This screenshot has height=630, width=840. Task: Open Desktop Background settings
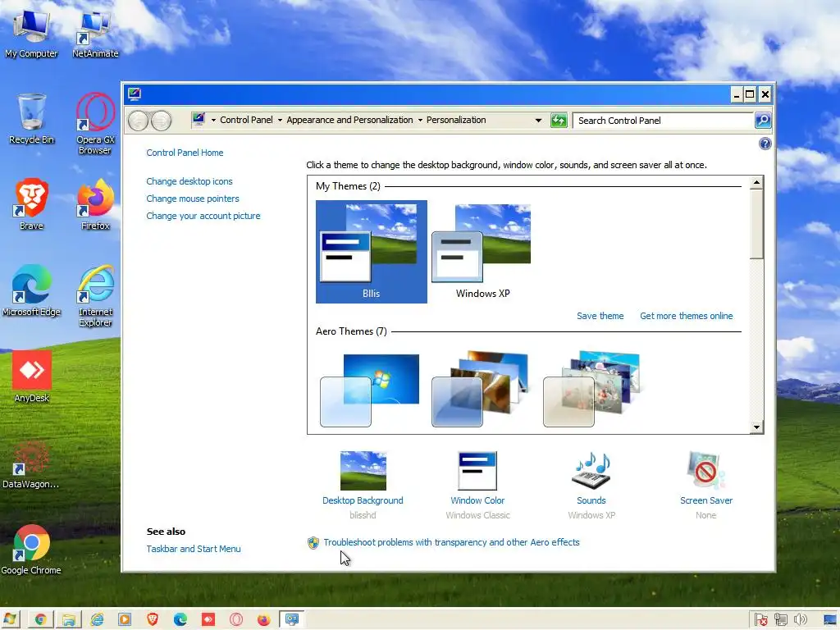(x=363, y=486)
